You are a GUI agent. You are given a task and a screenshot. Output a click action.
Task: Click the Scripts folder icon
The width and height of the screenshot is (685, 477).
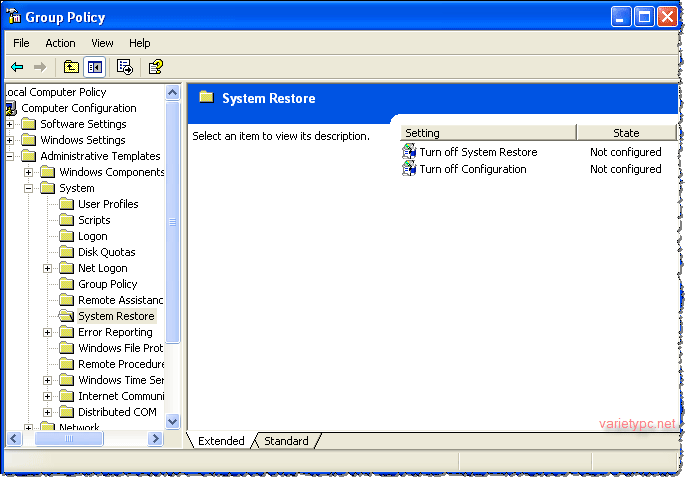[x=66, y=220]
